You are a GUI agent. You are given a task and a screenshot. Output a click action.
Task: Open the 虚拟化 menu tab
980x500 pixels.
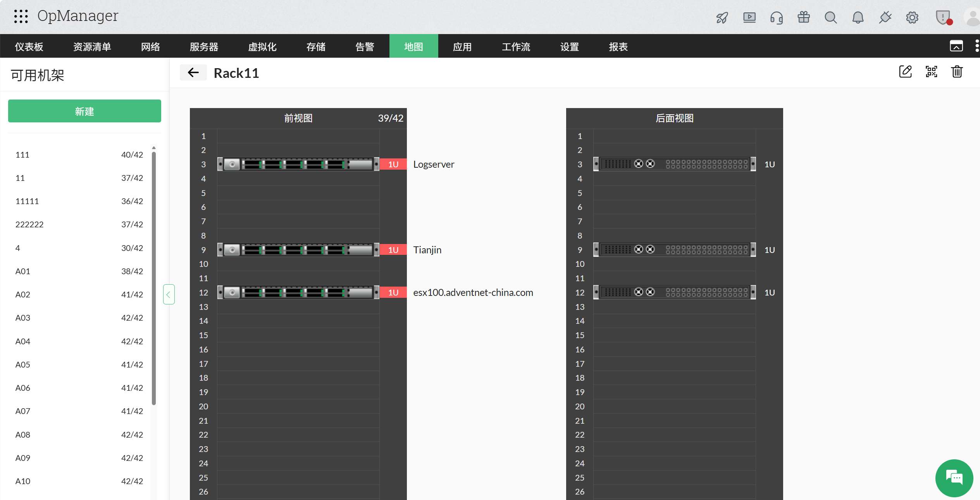click(262, 46)
